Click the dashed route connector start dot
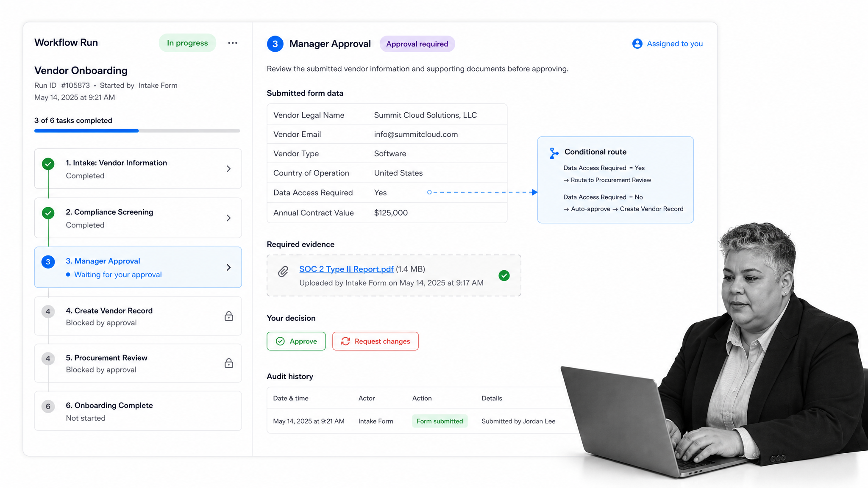 coord(429,192)
